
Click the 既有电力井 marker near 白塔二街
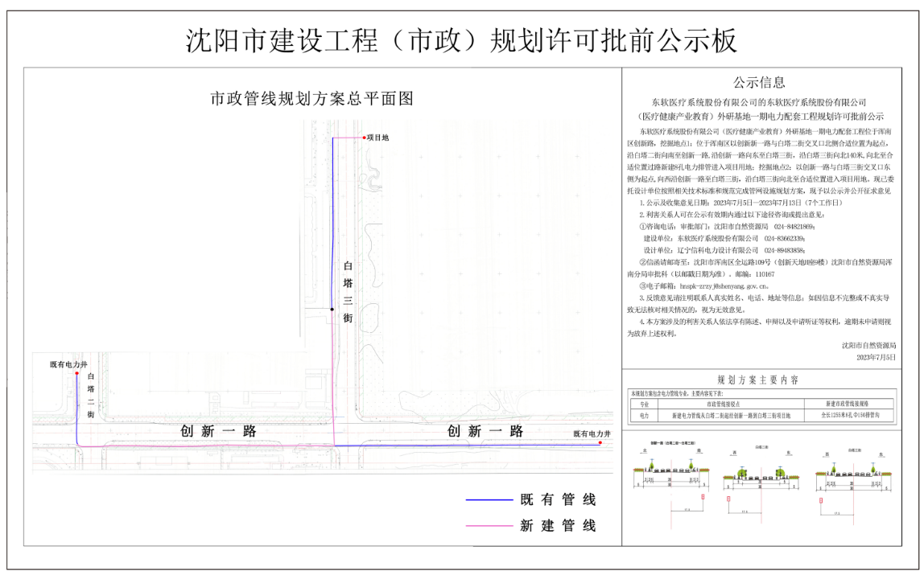click(77, 373)
